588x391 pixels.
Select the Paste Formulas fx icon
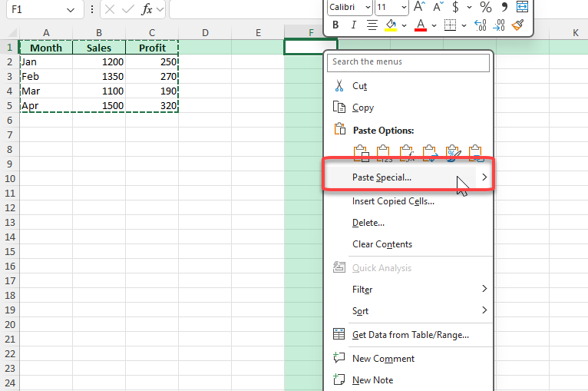[407, 153]
